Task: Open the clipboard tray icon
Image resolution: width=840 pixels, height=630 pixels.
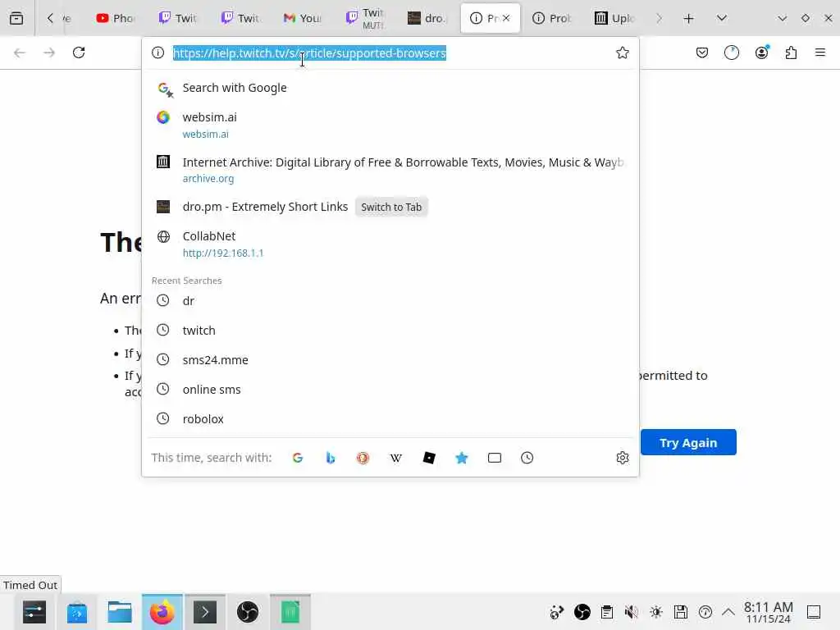Action: click(x=606, y=612)
